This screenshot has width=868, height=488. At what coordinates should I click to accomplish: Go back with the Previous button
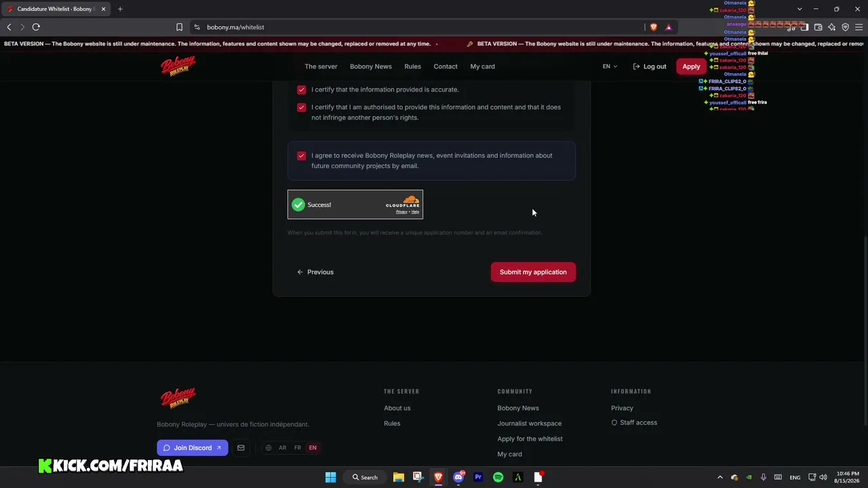click(x=315, y=272)
